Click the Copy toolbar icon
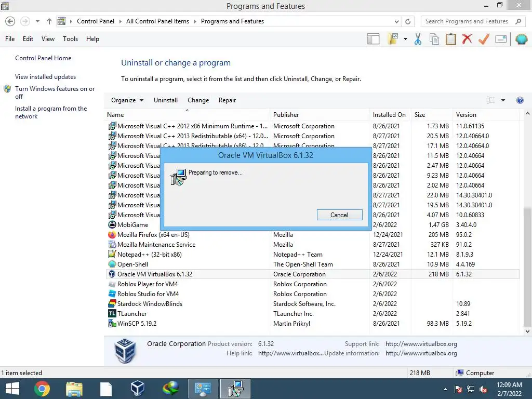This screenshot has width=532, height=399. point(434,39)
